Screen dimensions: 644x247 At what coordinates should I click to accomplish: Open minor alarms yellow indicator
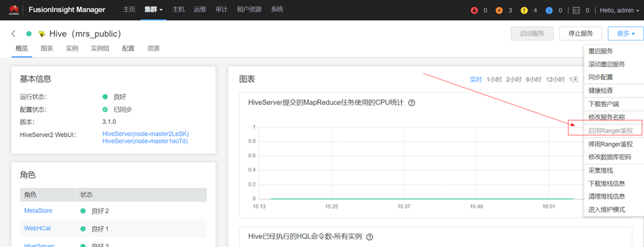click(x=524, y=10)
